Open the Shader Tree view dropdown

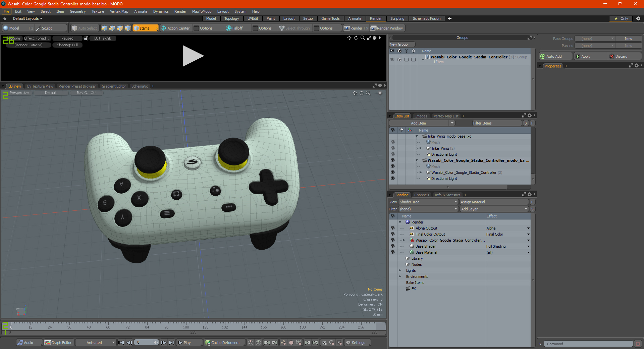tap(428, 202)
